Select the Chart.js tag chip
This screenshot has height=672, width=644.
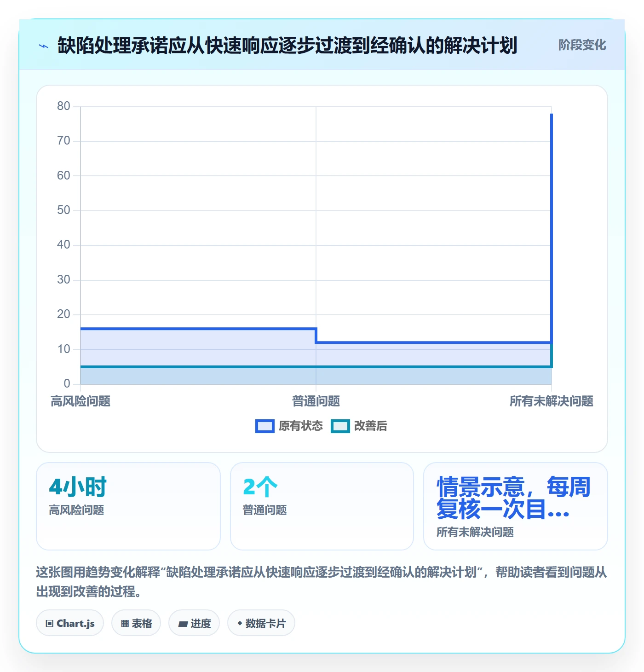click(70, 623)
